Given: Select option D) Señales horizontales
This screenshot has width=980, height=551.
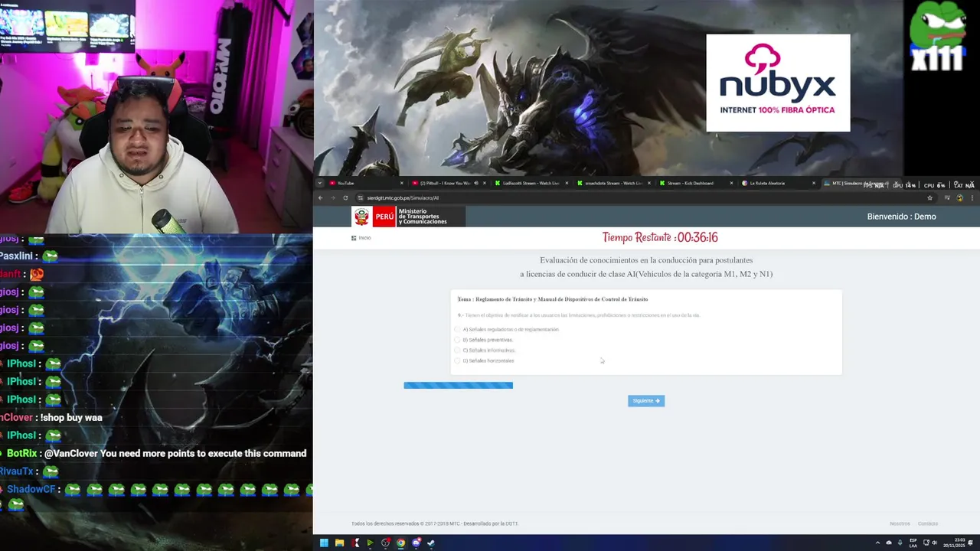Looking at the screenshot, I should [x=485, y=360].
